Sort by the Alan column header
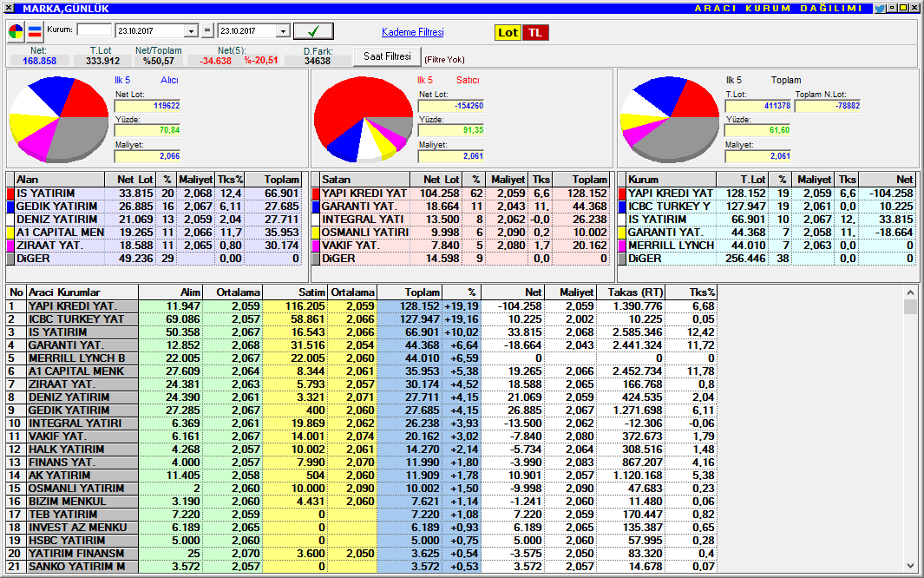924x578 pixels. pyautogui.click(x=60, y=179)
